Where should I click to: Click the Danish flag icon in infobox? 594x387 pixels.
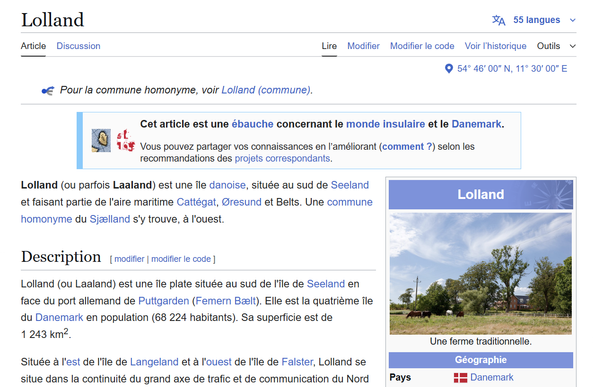(x=460, y=378)
